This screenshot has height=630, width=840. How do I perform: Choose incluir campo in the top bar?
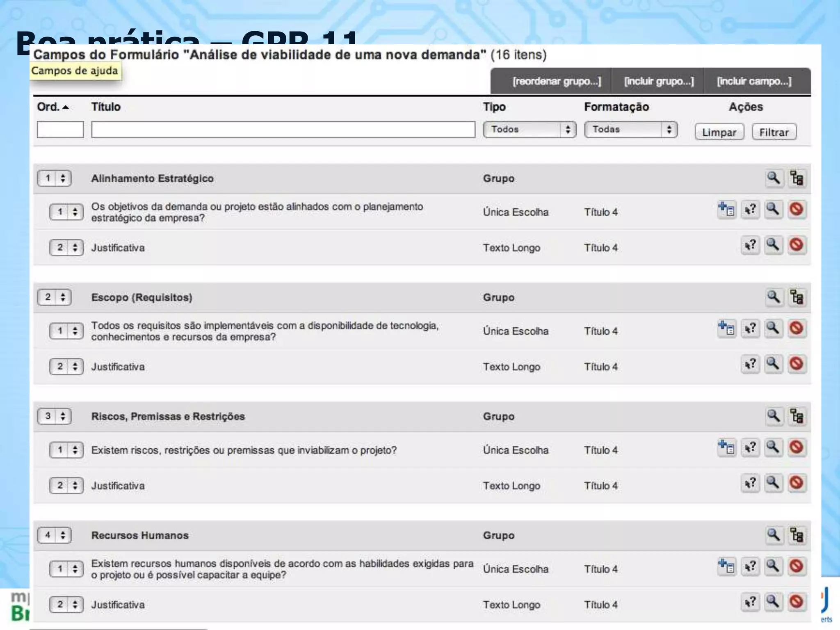(x=754, y=81)
